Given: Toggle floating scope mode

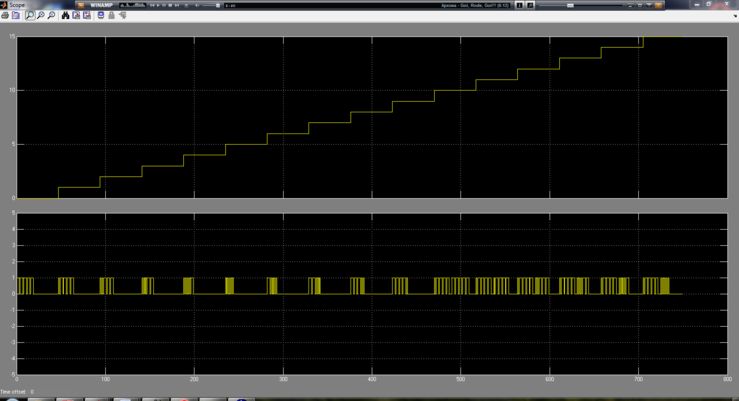Looking at the screenshot, I should (101, 16).
